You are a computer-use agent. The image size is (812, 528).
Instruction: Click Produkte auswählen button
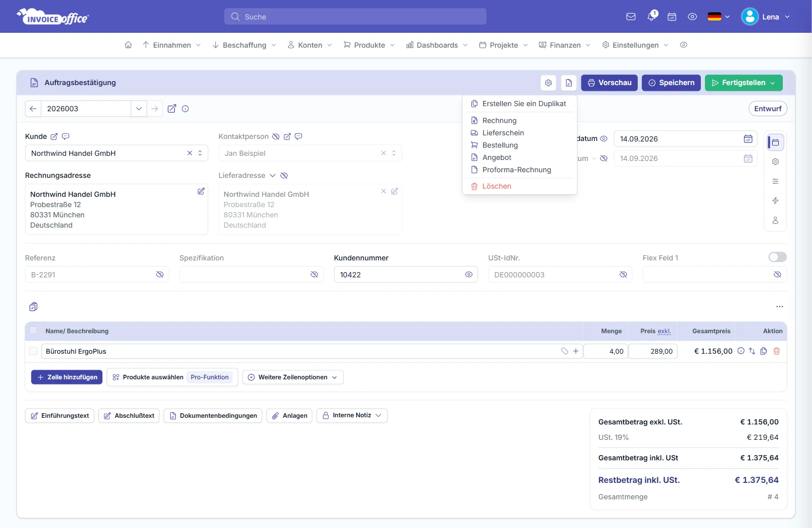(172, 377)
